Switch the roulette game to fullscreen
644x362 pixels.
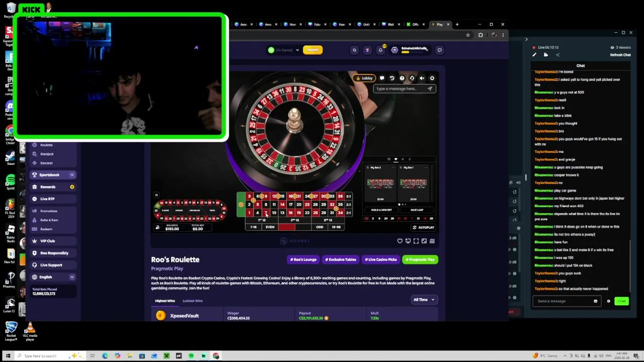coord(416,241)
